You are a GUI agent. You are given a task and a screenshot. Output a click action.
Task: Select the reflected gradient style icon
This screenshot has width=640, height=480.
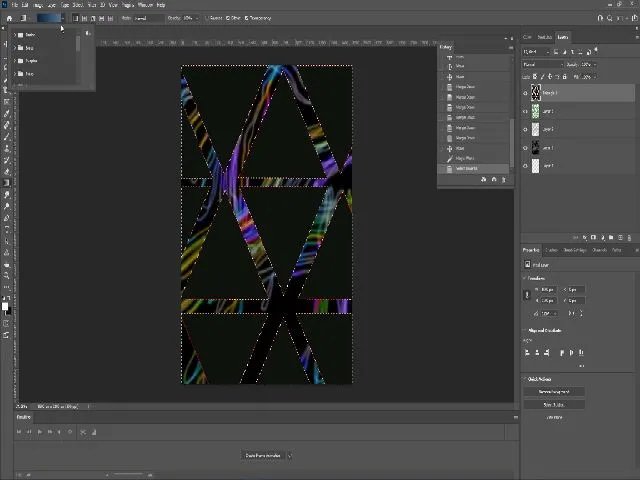tap(102, 18)
